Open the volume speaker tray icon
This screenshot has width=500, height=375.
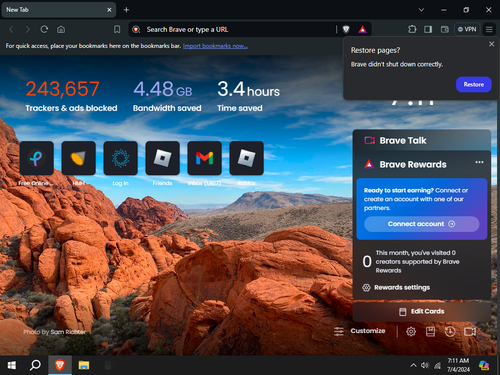coord(425,365)
